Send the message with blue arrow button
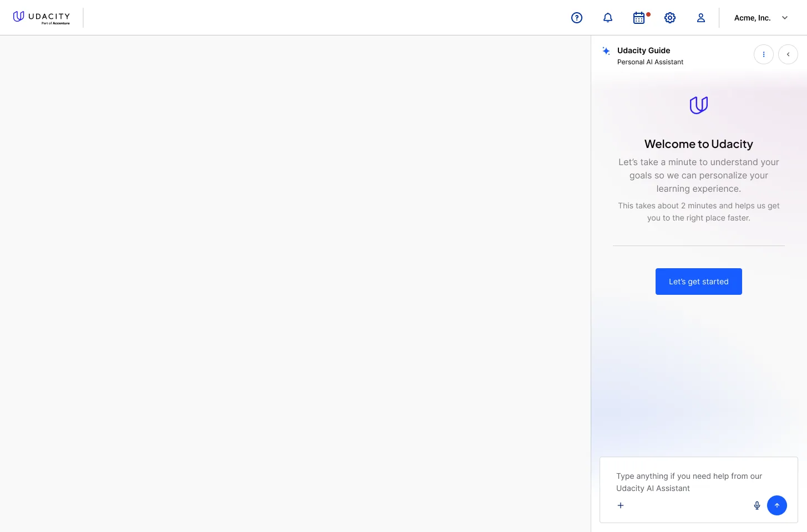Image resolution: width=807 pixels, height=532 pixels. coord(777,505)
